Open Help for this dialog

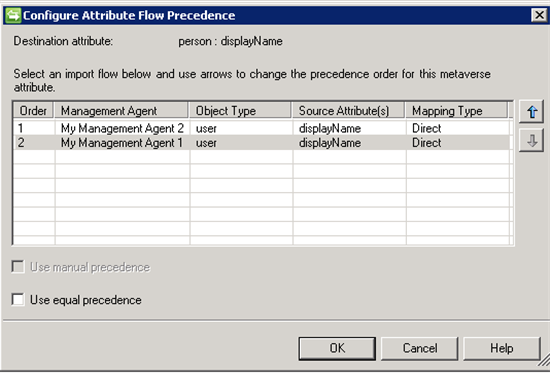click(x=502, y=348)
